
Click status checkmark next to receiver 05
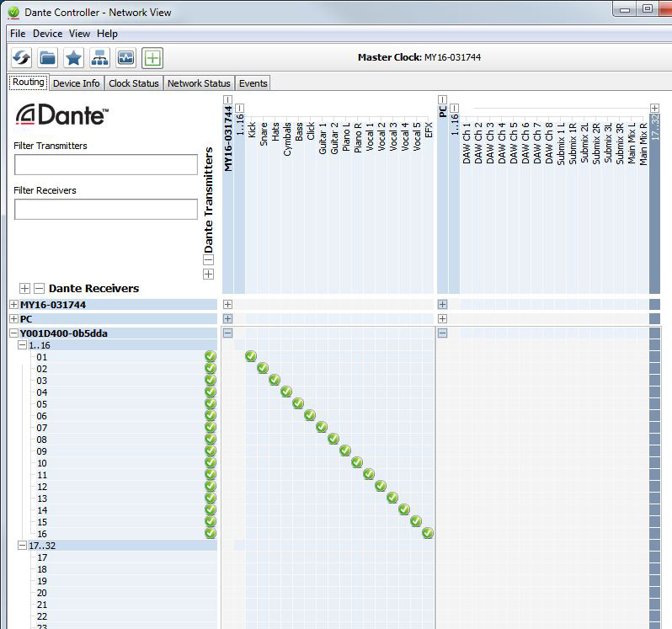click(x=211, y=403)
